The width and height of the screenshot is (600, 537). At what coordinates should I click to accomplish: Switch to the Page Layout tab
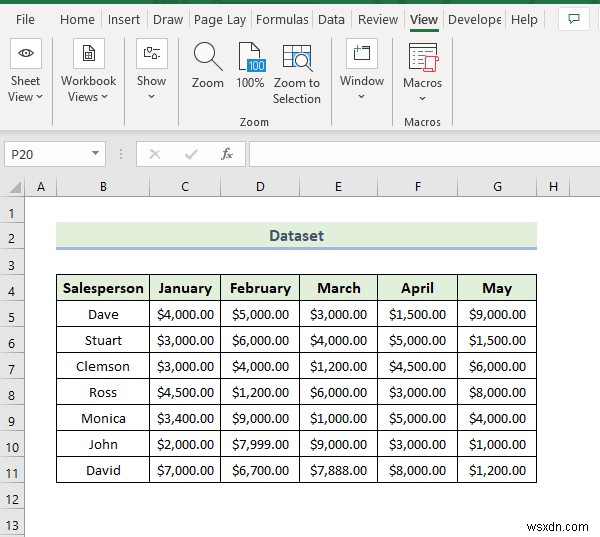pos(220,20)
